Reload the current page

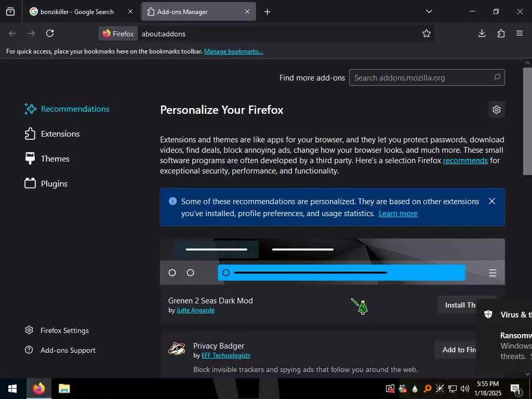pos(50,33)
